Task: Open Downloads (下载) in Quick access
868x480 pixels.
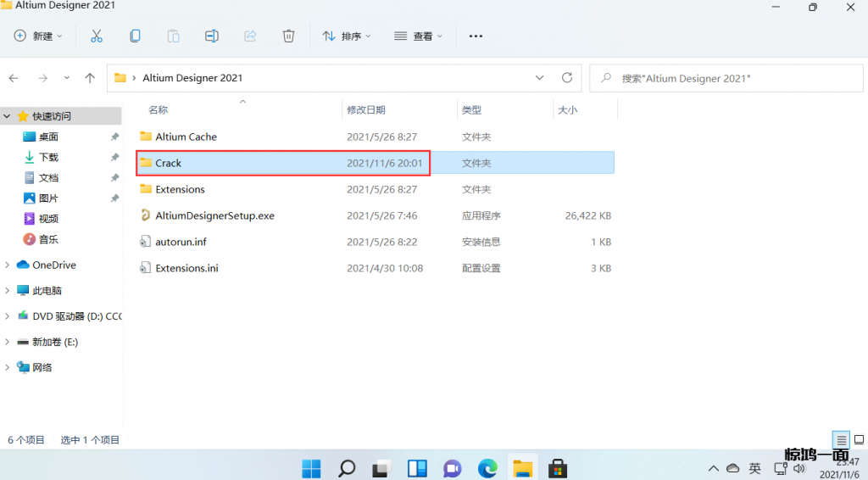Action: coord(48,158)
